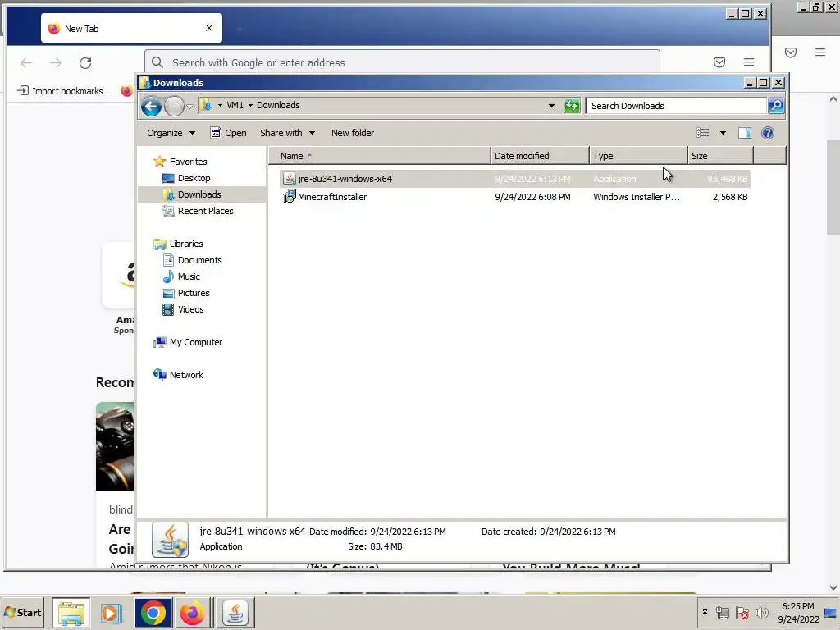
Task: Open explorer Help icon
Action: pyautogui.click(x=767, y=133)
